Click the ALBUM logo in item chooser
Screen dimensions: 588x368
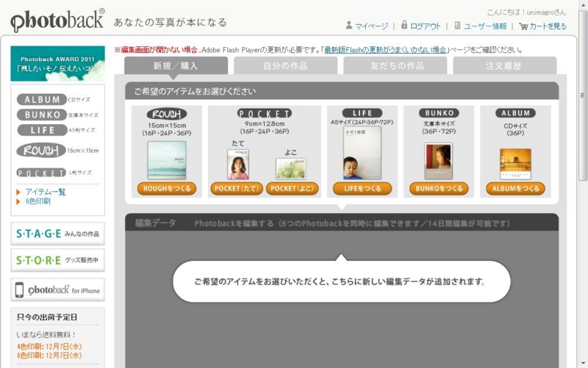point(516,113)
